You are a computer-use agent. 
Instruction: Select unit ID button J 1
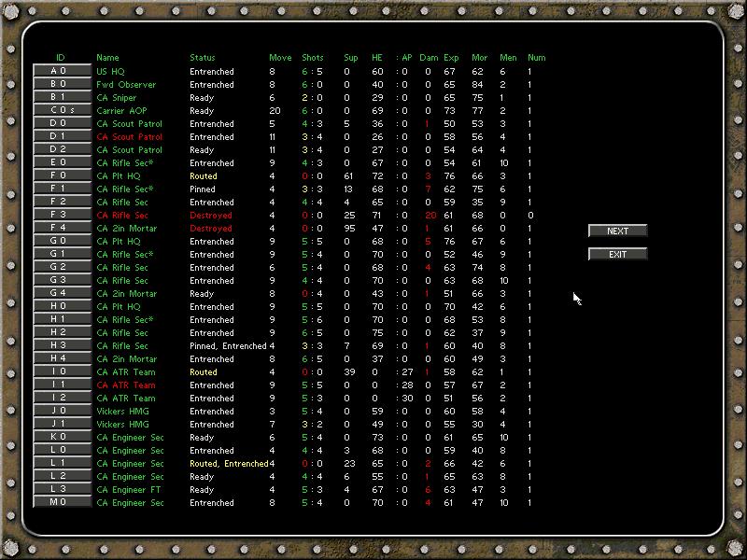(62, 424)
